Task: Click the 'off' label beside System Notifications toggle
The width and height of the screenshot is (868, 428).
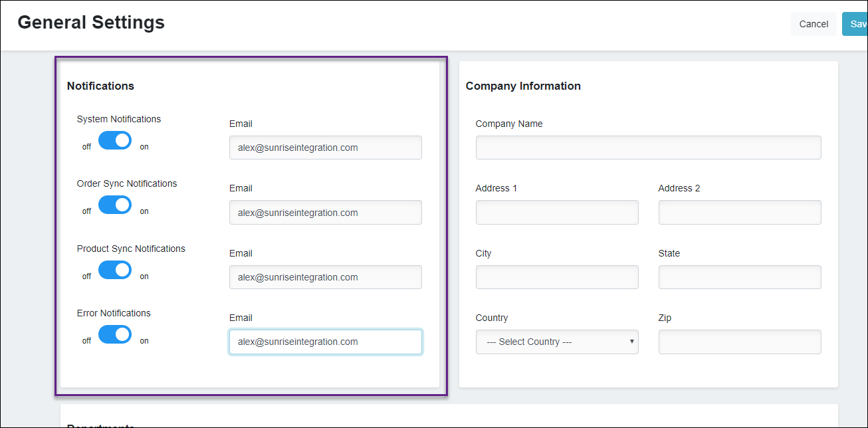Action: (x=86, y=147)
